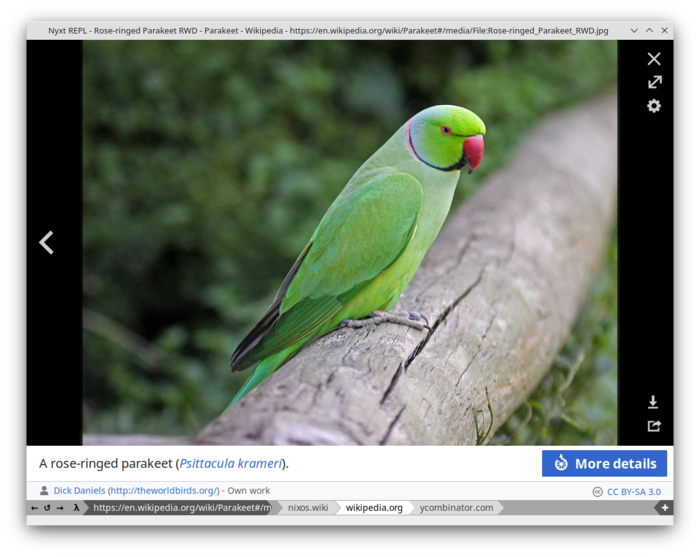
Task: Open media viewer settings gear
Action: point(654,106)
